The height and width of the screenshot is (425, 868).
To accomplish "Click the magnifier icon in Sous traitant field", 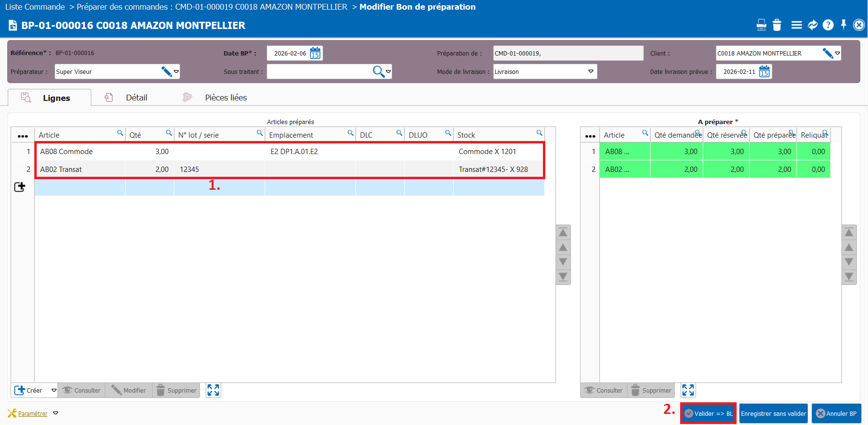I will 378,71.
